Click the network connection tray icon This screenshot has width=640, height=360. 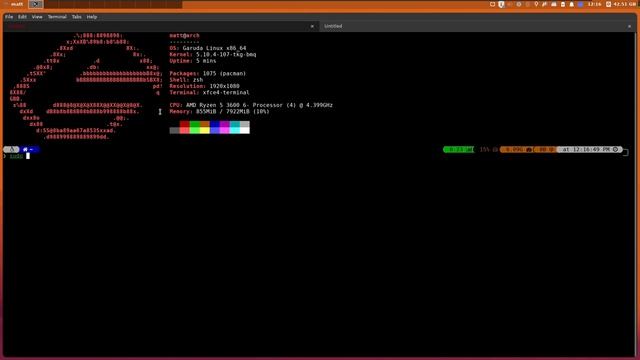[545, 4]
